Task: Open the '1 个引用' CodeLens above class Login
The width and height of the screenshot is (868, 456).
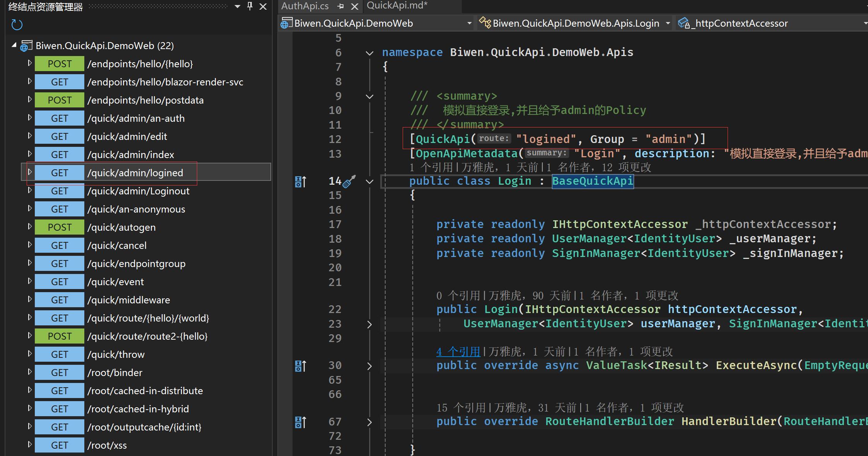Action: point(431,167)
